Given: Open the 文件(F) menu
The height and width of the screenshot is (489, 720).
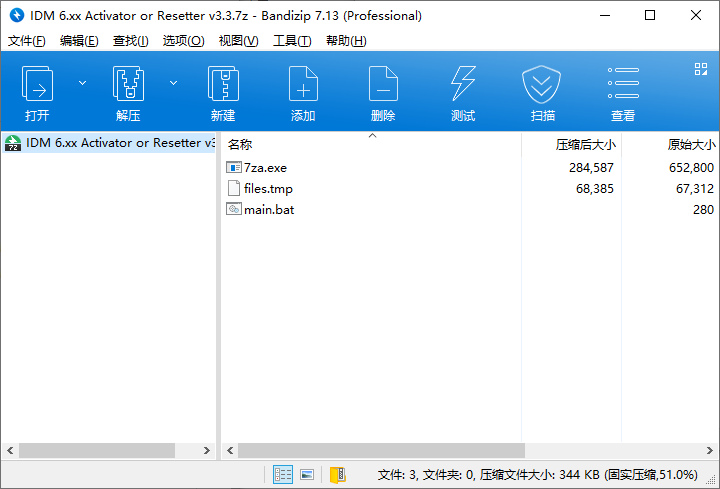Looking at the screenshot, I should click(x=27, y=41).
